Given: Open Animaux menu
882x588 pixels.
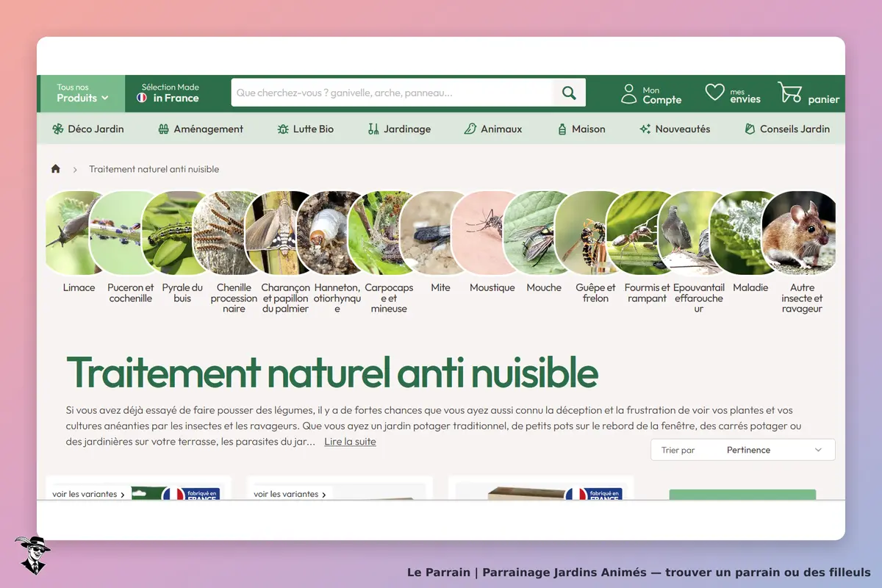Looking at the screenshot, I should coord(493,129).
